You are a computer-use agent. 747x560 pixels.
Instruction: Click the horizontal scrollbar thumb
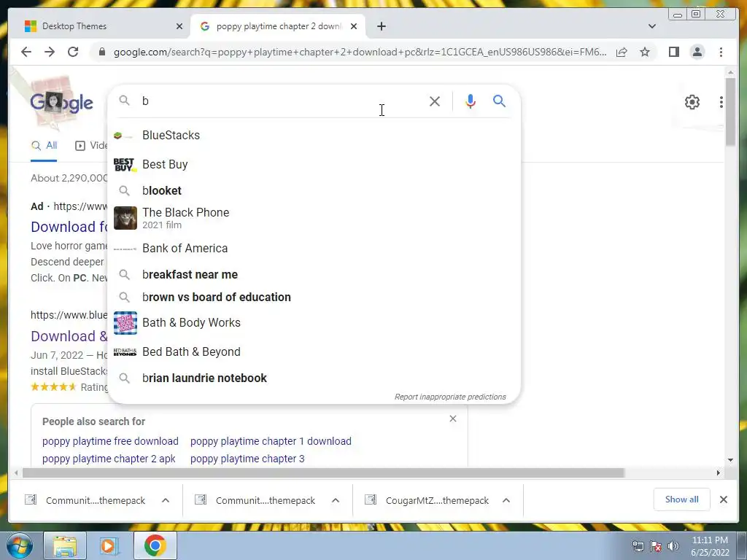click(323, 472)
